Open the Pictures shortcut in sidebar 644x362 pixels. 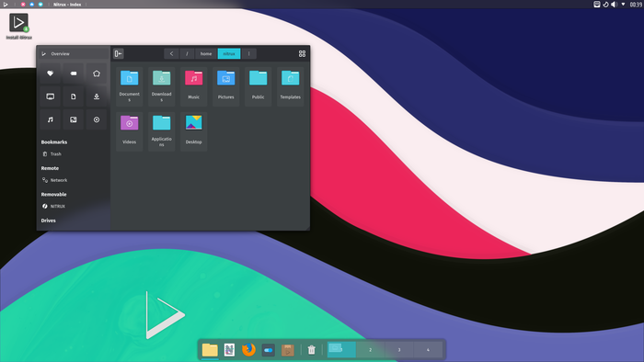[73, 119]
